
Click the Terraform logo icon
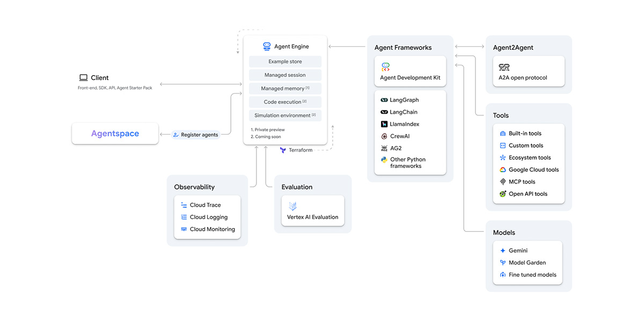283,150
